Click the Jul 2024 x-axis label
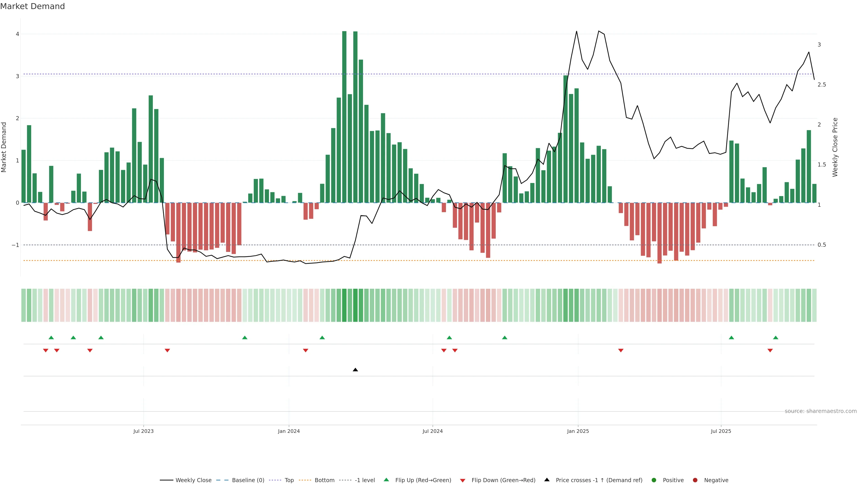The height and width of the screenshot is (488, 868). pyautogui.click(x=433, y=431)
